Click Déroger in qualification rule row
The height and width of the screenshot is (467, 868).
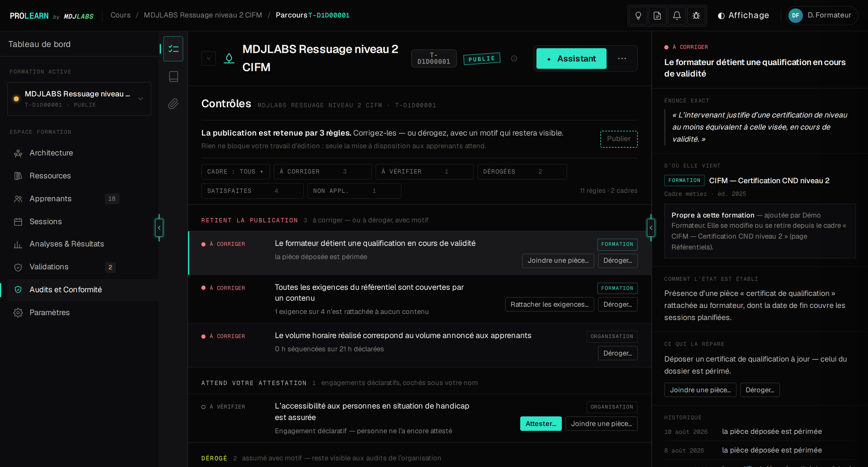tap(618, 261)
